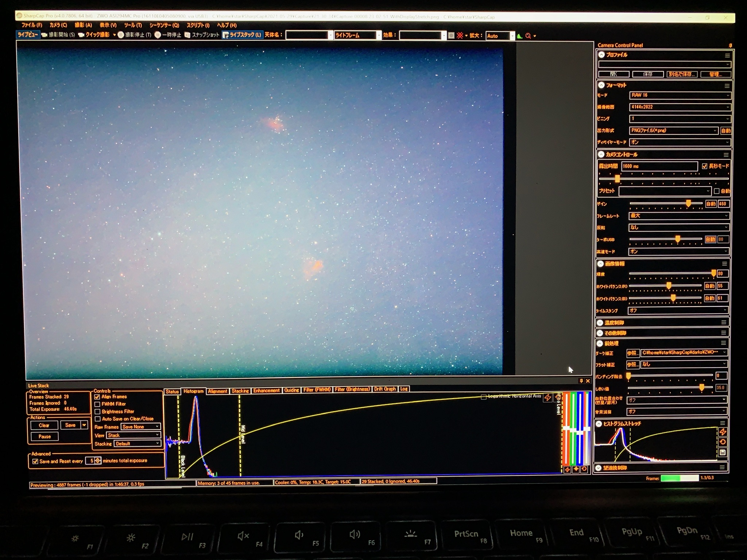
Task: Click the zoom magnifier icon in the toolbar
Action: click(528, 36)
